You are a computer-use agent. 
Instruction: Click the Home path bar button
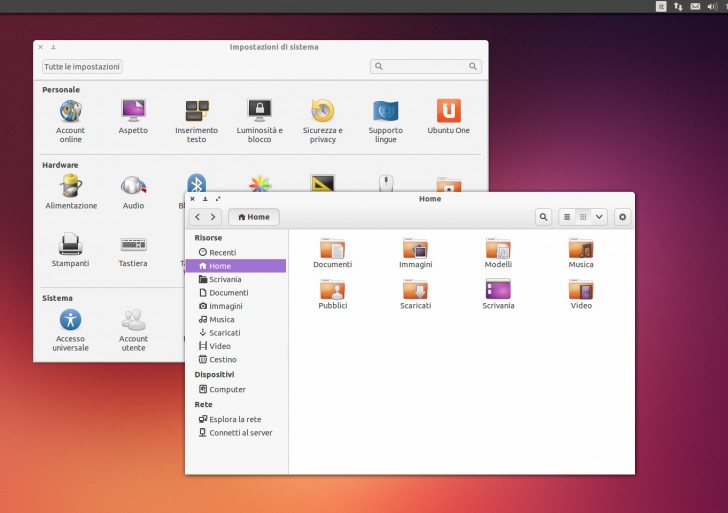pos(254,217)
